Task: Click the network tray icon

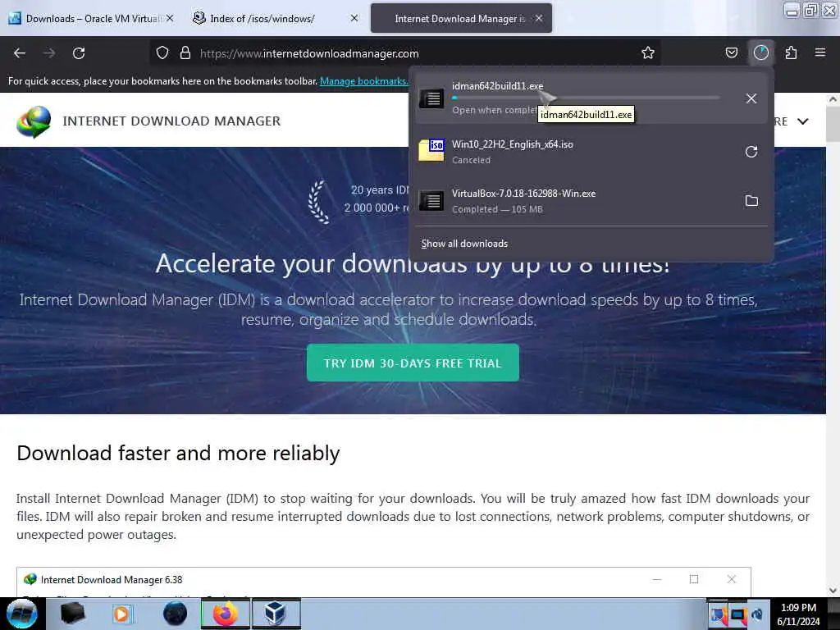Action: click(x=738, y=615)
